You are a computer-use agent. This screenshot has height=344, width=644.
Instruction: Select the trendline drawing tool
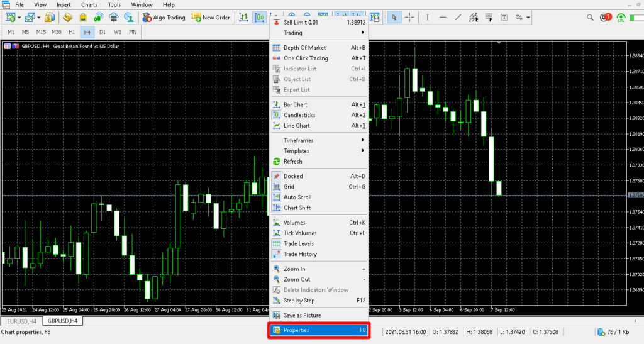point(458,18)
